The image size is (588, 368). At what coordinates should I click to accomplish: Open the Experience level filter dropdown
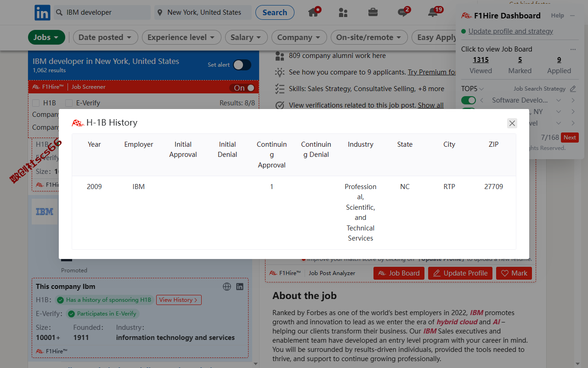[181, 37]
